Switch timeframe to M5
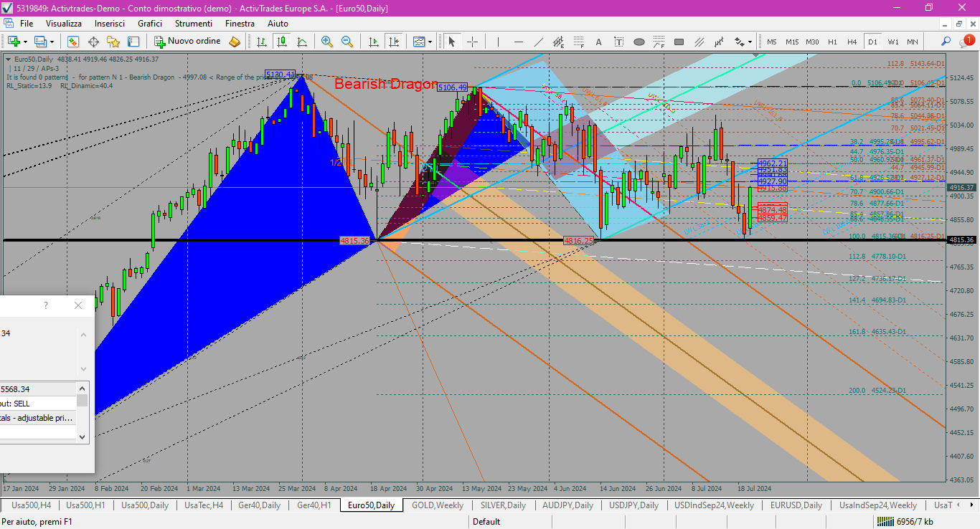This screenshot has width=980, height=529. [x=772, y=42]
